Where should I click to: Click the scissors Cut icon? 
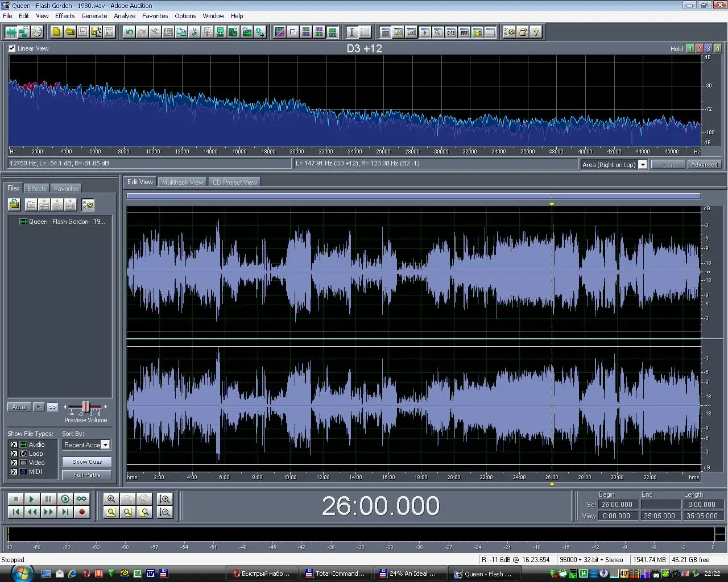195,32
